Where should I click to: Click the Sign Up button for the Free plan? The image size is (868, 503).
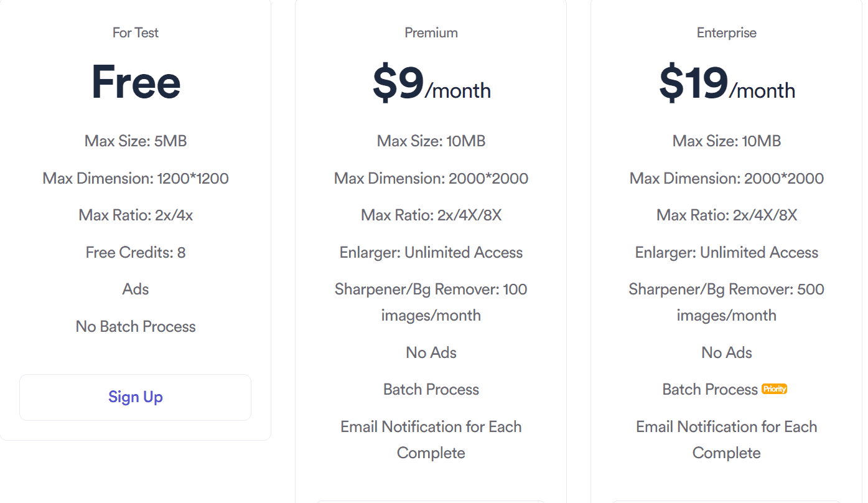coord(135,397)
